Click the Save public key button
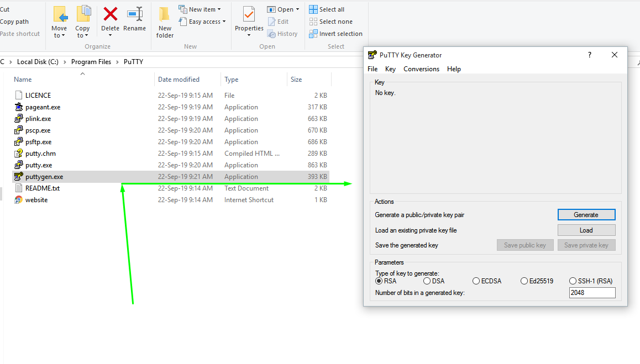The image size is (640, 364). click(525, 245)
